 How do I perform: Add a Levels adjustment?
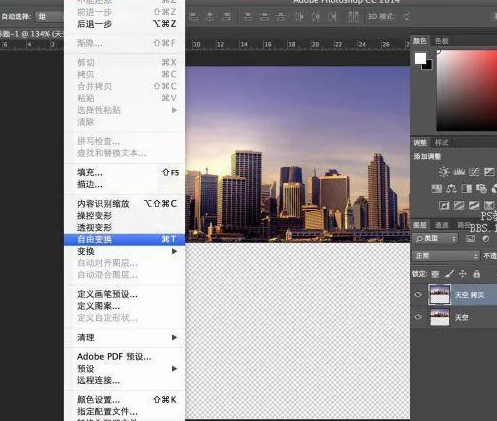(x=459, y=172)
